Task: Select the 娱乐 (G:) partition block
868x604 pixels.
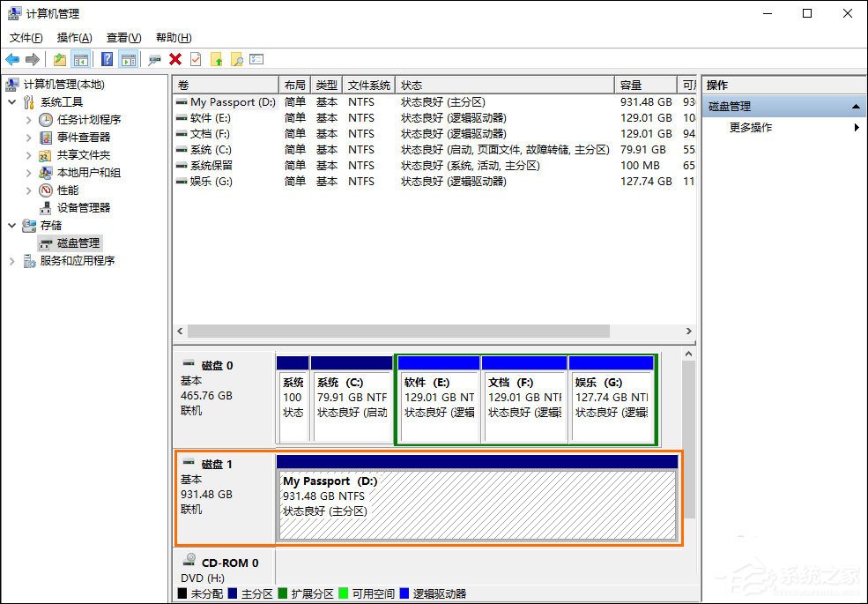Action: click(x=612, y=397)
